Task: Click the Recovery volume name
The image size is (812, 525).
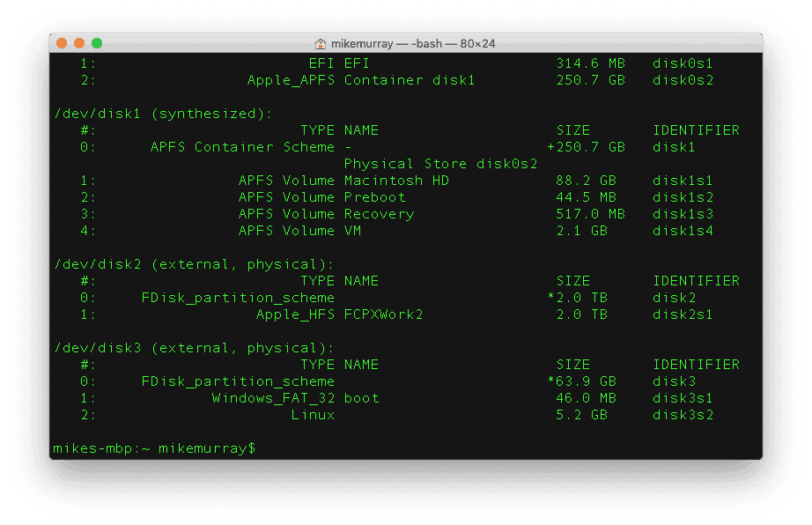Action: click(379, 214)
